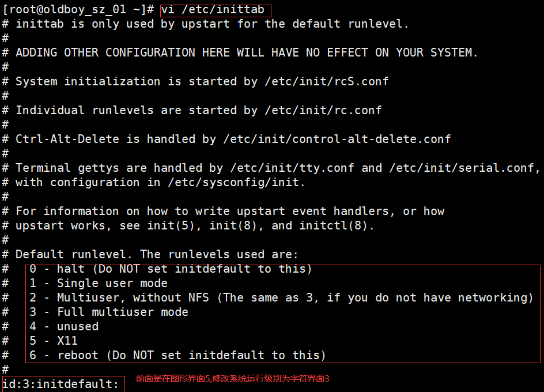Image resolution: width=544 pixels, height=392 pixels.
Task: Click the '3 - Full multiuser mode' line
Action: pos(109,312)
